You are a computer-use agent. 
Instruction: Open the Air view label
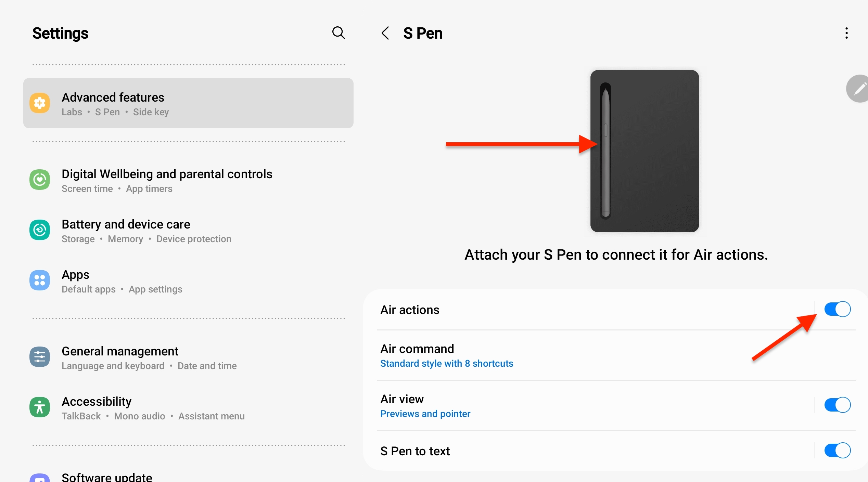402,399
